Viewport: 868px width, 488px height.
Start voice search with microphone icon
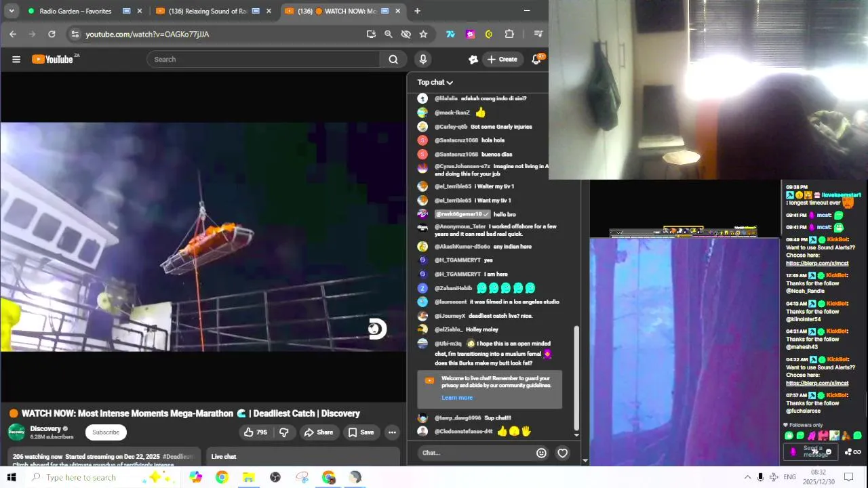[423, 59]
